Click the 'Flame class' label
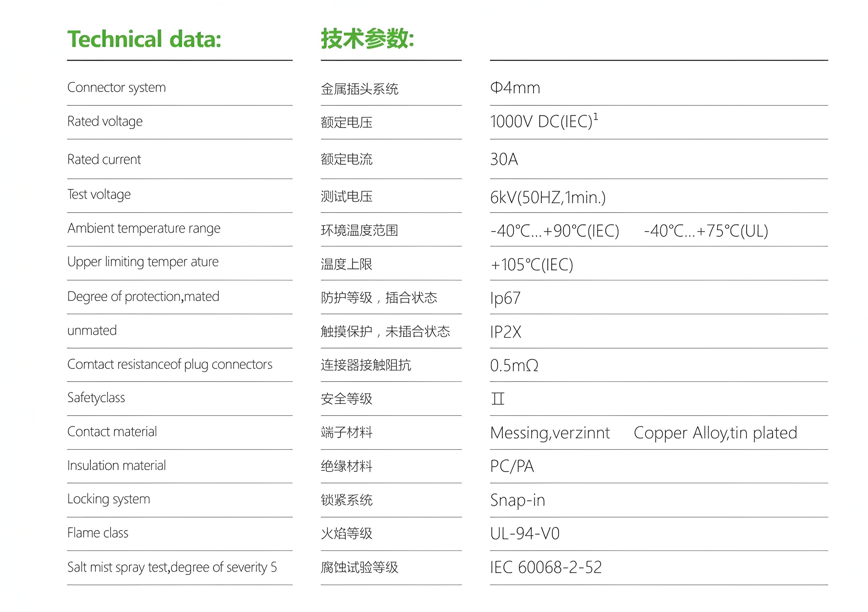Screen dimensions: 868x612 tap(98, 533)
